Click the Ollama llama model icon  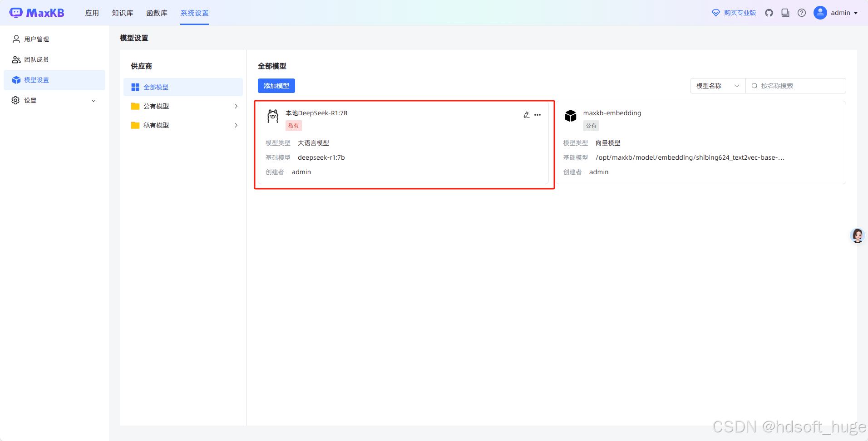point(273,116)
